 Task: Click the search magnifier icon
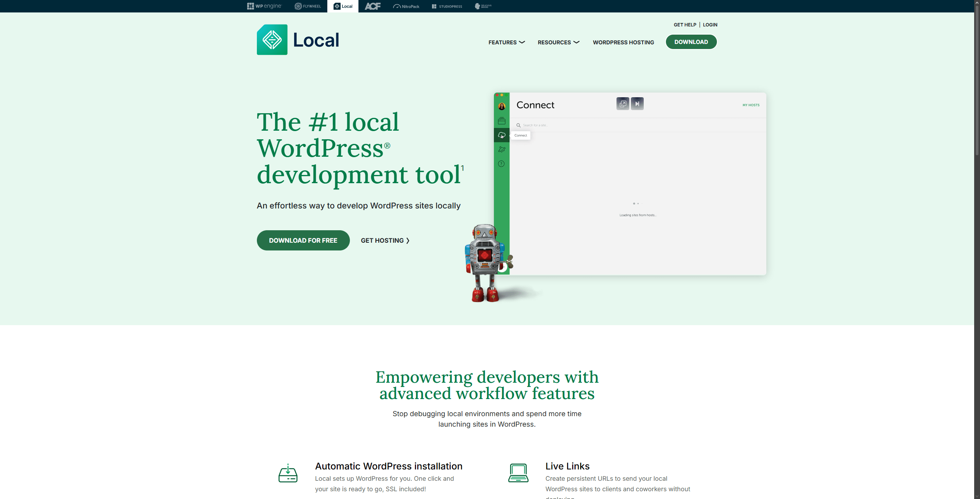pyautogui.click(x=518, y=125)
